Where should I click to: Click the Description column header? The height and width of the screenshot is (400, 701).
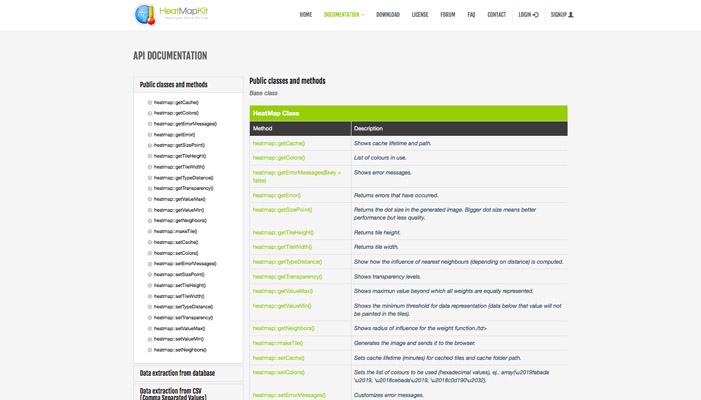460,128
